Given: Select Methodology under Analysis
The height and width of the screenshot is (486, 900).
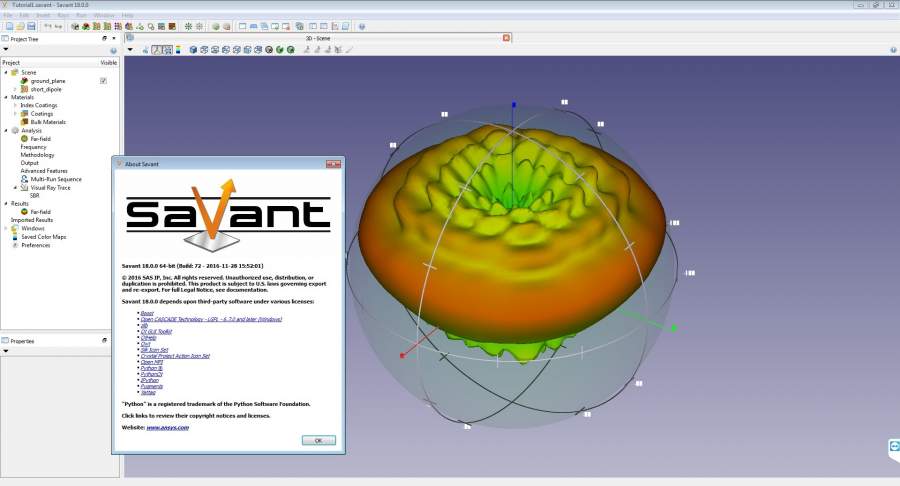Looking at the screenshot, I should point(37,155).
